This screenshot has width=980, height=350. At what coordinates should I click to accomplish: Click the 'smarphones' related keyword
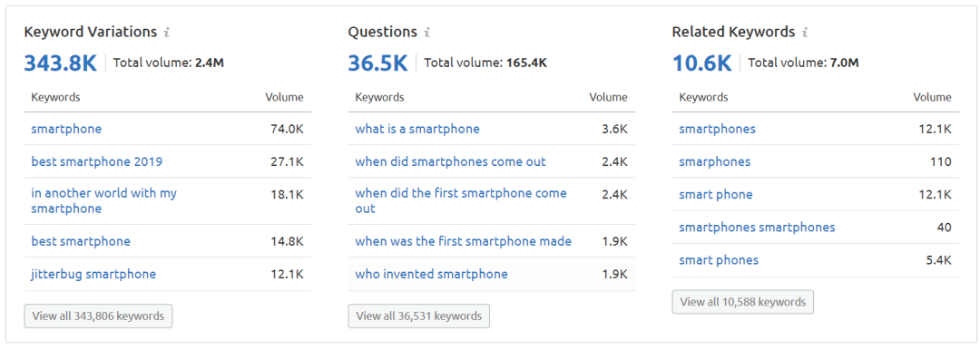tap(715, 162)
